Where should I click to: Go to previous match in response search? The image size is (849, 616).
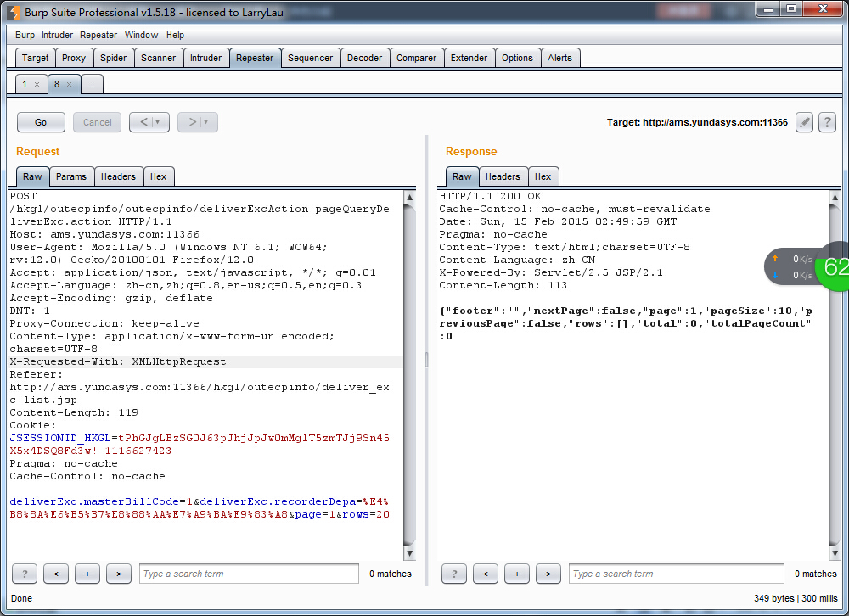click(485, 574)
